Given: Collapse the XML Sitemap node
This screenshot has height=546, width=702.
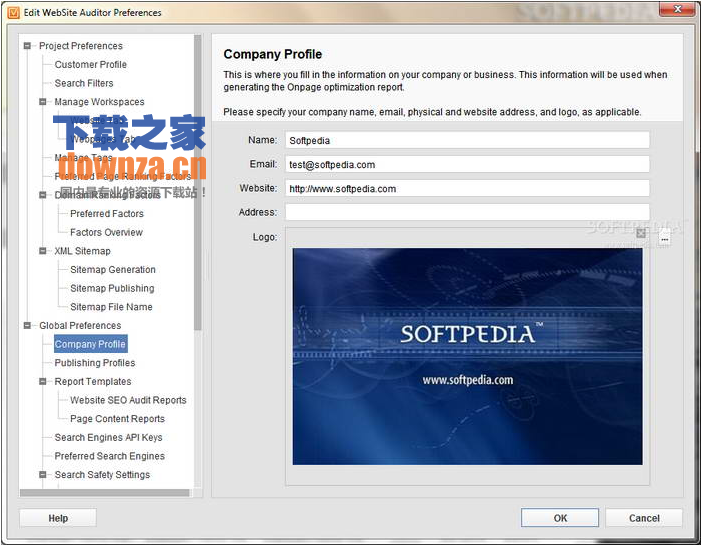Looking at the screenshot, I should (43, 251).
